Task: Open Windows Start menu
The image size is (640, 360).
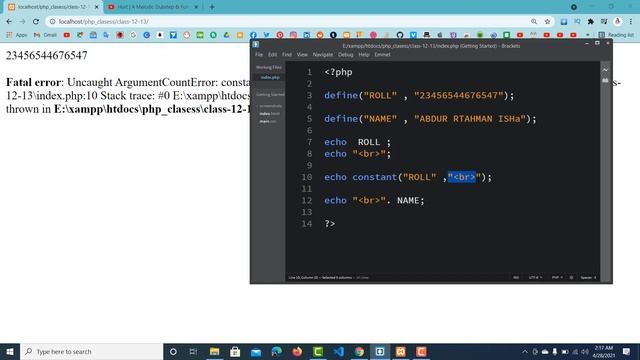Action: (10, 351)
